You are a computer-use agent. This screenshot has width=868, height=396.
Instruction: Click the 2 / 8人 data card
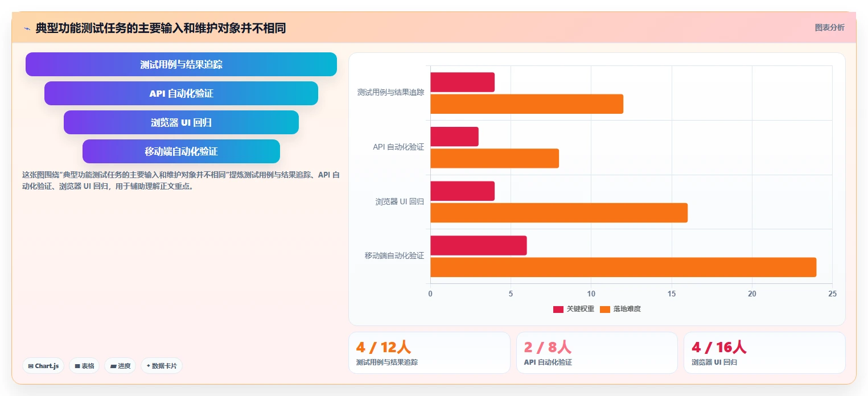tap(597, 353)
